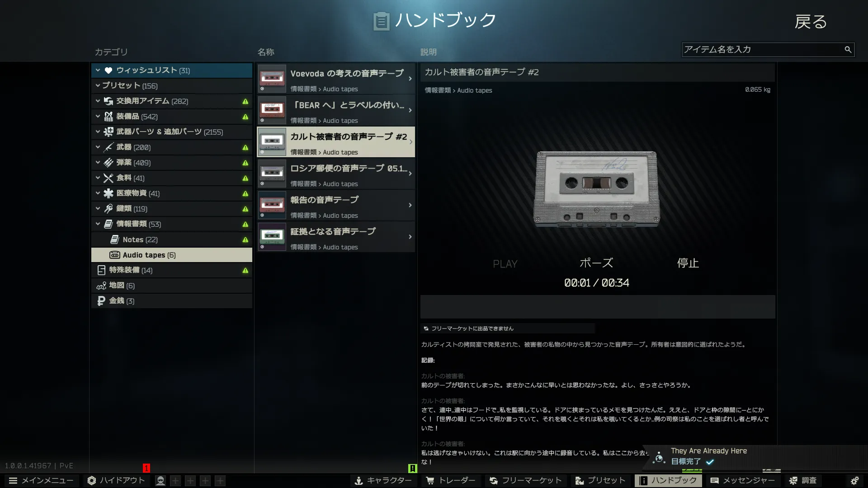
Task: Collapse the 情報書類 category
Action: (98, 224)
